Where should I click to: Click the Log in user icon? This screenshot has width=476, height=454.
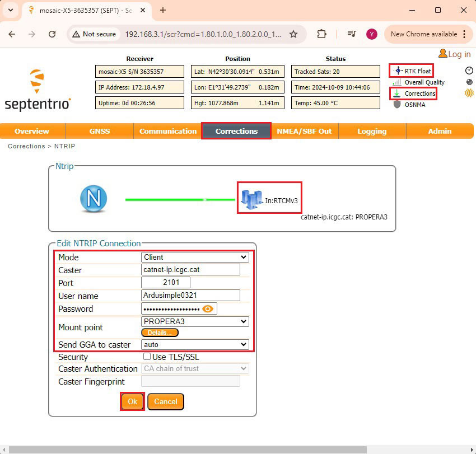point(443,54)
